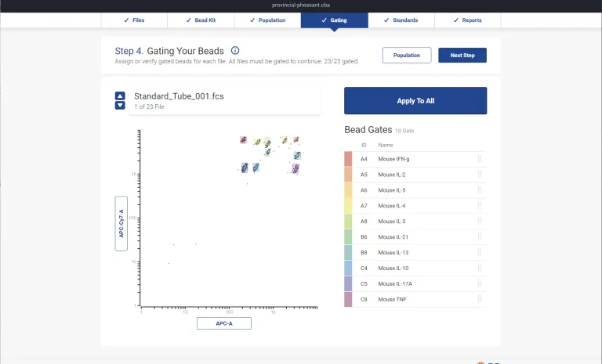Switch to the Files tab
Screen dimensions: 602x364
tap(134, 20)
